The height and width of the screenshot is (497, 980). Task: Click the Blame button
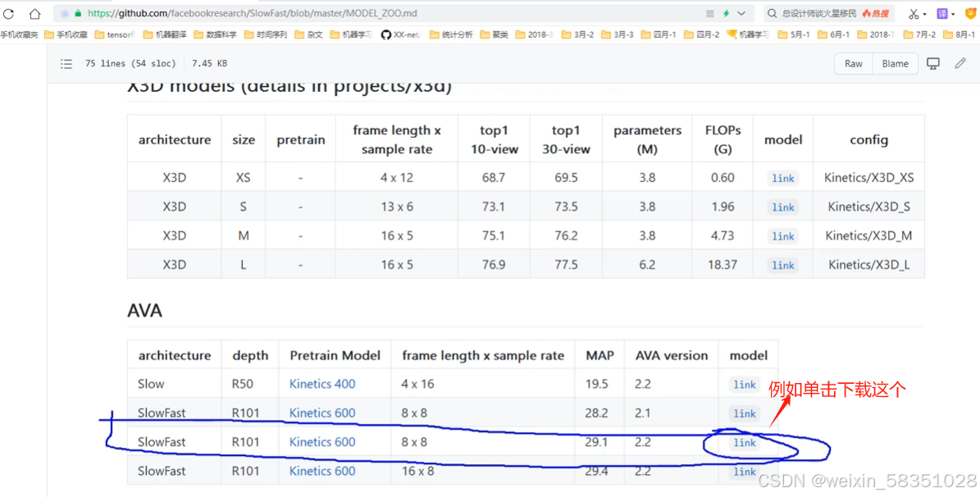(895, 63)
